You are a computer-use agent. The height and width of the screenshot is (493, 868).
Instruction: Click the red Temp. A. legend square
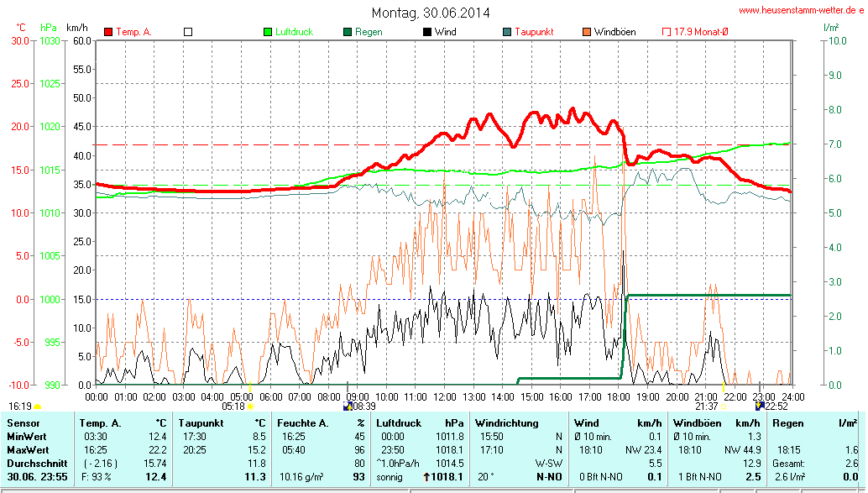[x=108, y=32]
